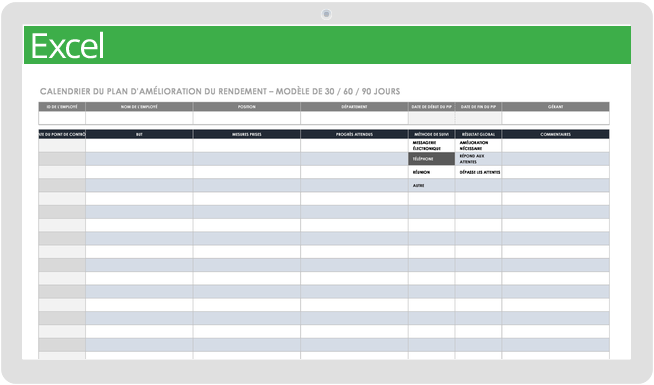654x385 pixels.
Task: Select the 'Position' header cell
Action: (x=247, y=107)
